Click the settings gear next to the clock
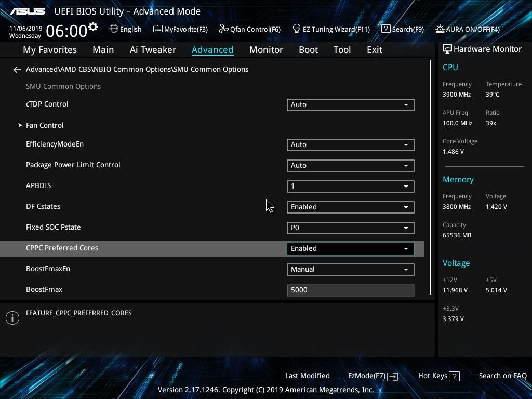This screenshot has height=399, width=532. pyautogui.click(x=93, y=27)
